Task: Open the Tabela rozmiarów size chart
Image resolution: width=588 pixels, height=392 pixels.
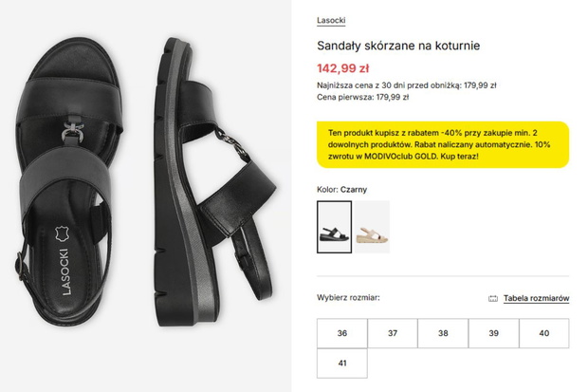Action: pos(536,298)
